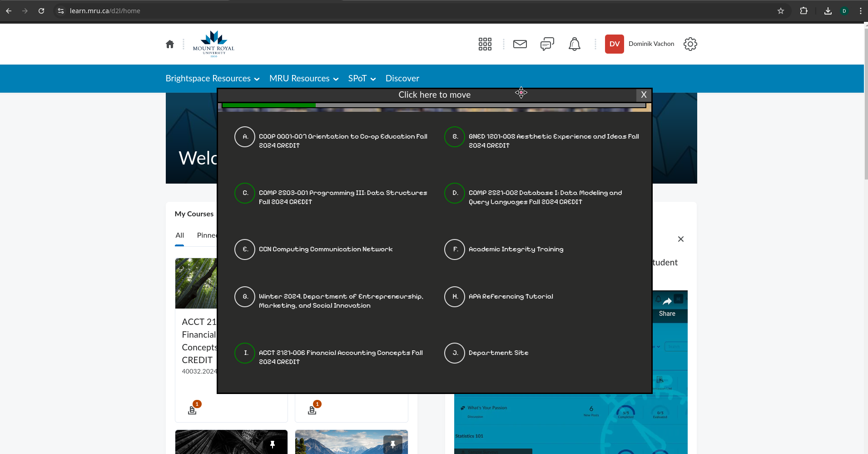Click the 'My Courses' heading
This screenshot has height=454, width=868.
[194, 214]
